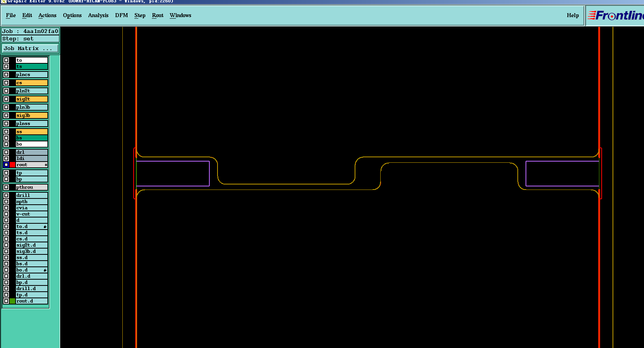Select the ts.d layer name

tap(32, 233)
